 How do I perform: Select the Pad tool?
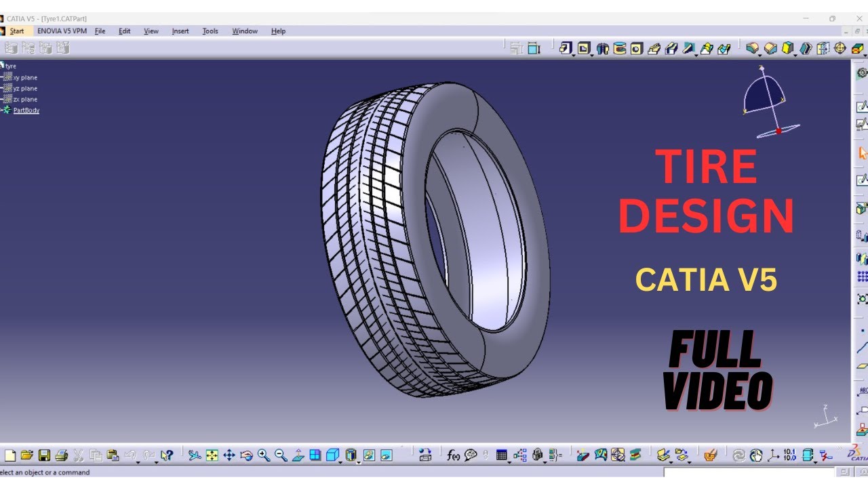[x=566, y=47]
